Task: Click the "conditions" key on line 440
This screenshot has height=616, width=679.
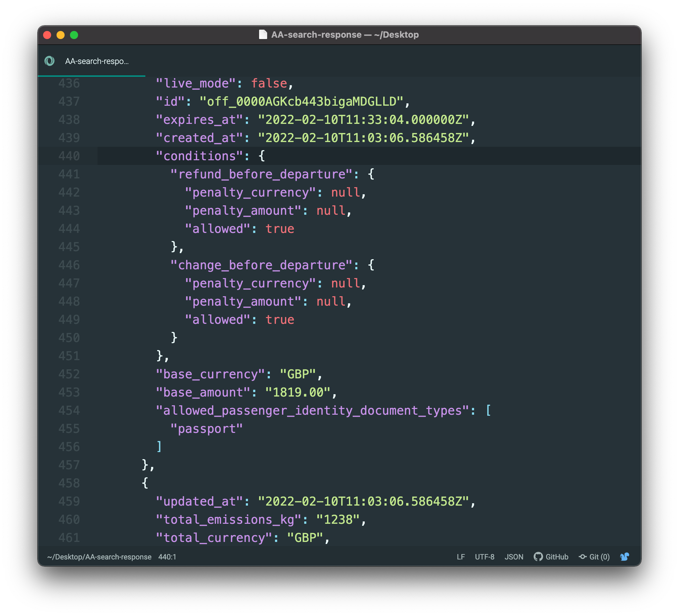Action: coord(200,156)
